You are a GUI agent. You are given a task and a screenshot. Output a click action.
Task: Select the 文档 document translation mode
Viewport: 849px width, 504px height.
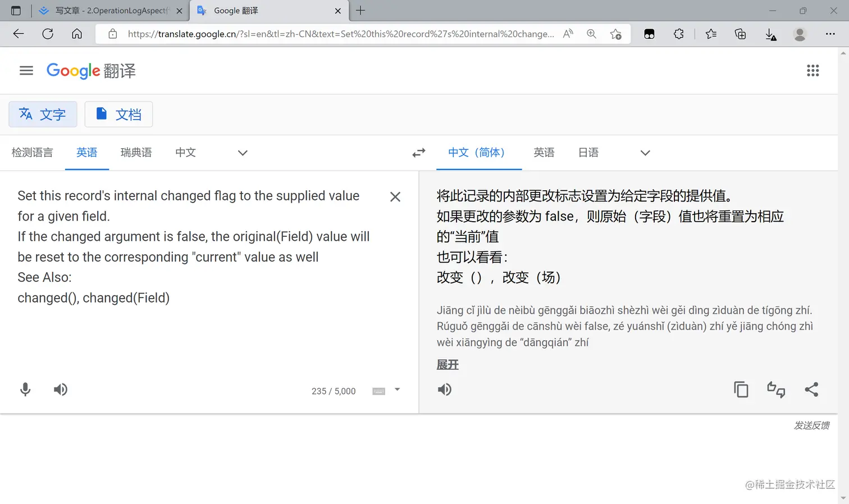pos(118,114)
